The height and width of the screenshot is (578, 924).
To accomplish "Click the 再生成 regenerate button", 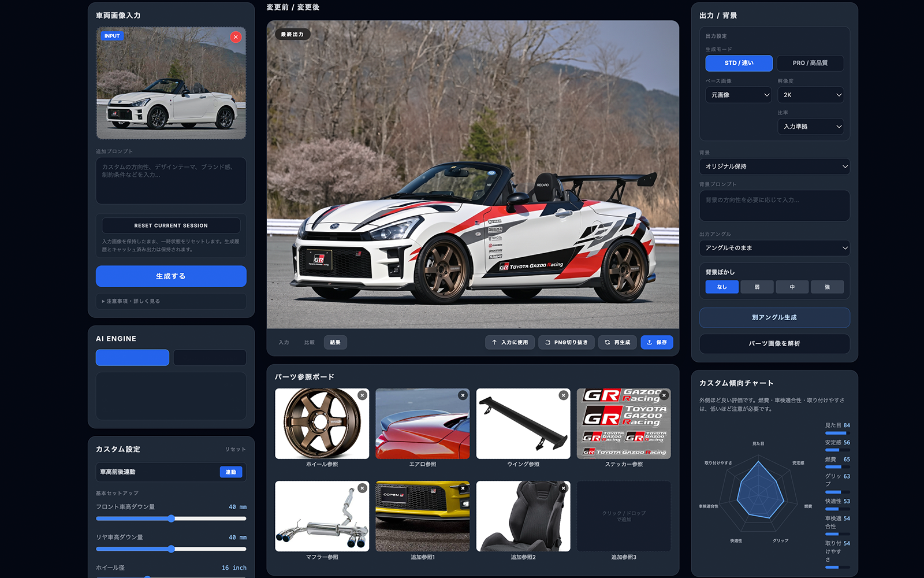I will pyautogui.click(x=617, y=342).
